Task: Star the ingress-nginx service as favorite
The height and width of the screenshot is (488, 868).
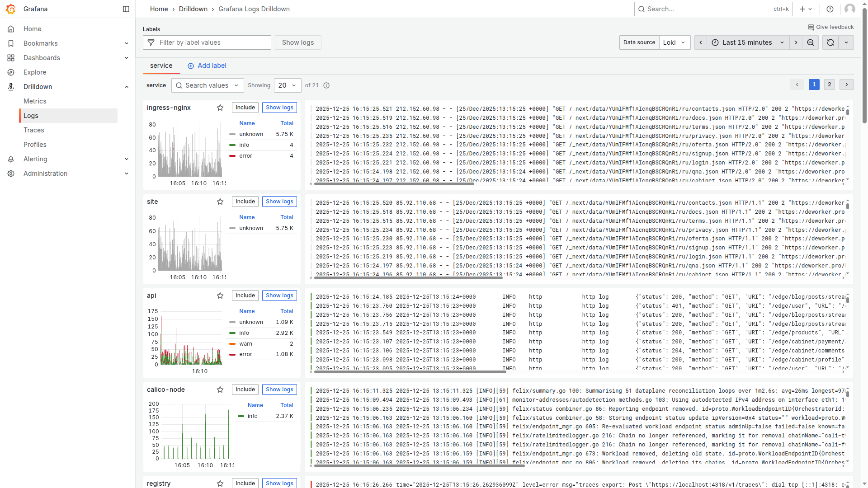Action: click(x=220, y=108)
